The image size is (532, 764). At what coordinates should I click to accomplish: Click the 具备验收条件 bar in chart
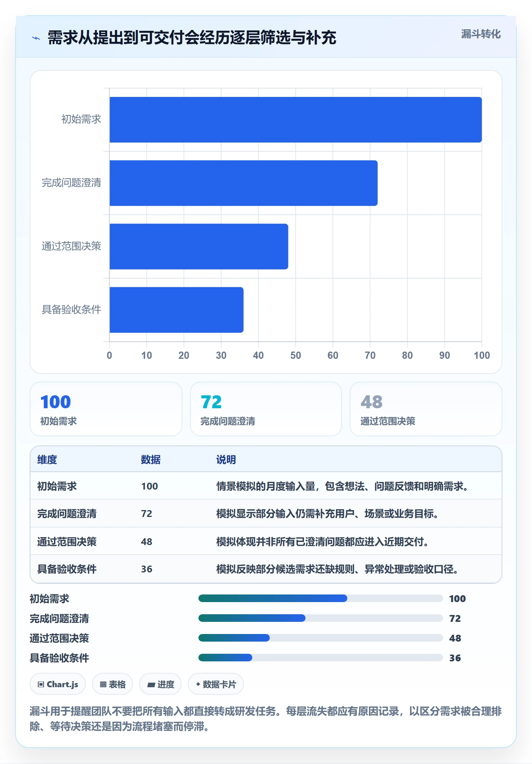tap(176, 310)
